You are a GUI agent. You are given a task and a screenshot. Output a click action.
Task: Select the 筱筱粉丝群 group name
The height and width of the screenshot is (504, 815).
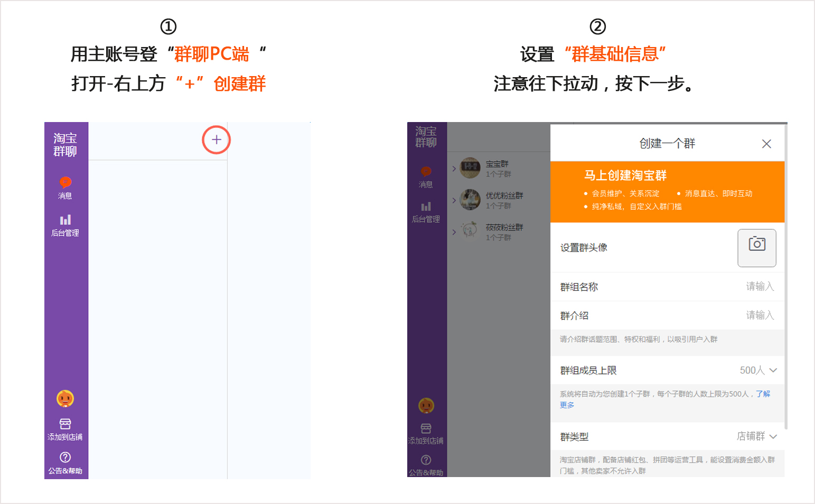[504, 227]
